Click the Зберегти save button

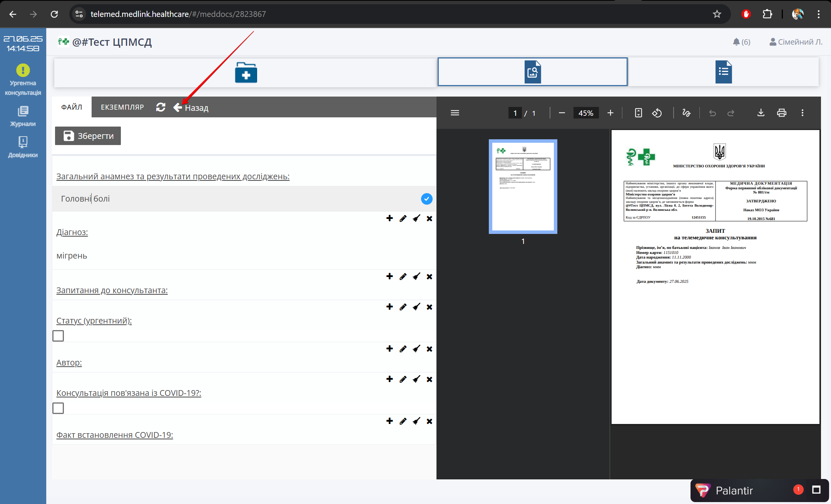pyautogui.click(x=88, y=136)
